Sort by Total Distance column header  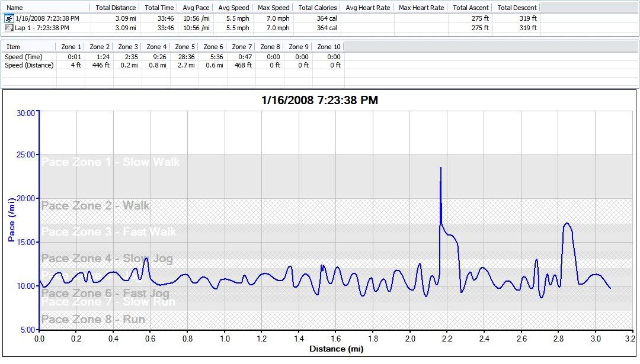[116, 8]
